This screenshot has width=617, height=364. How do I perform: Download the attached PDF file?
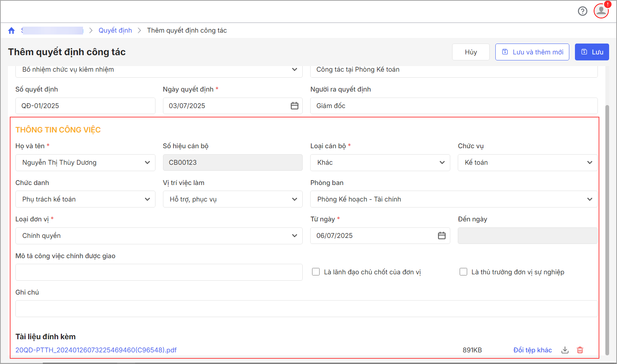[x=565, y=350]
